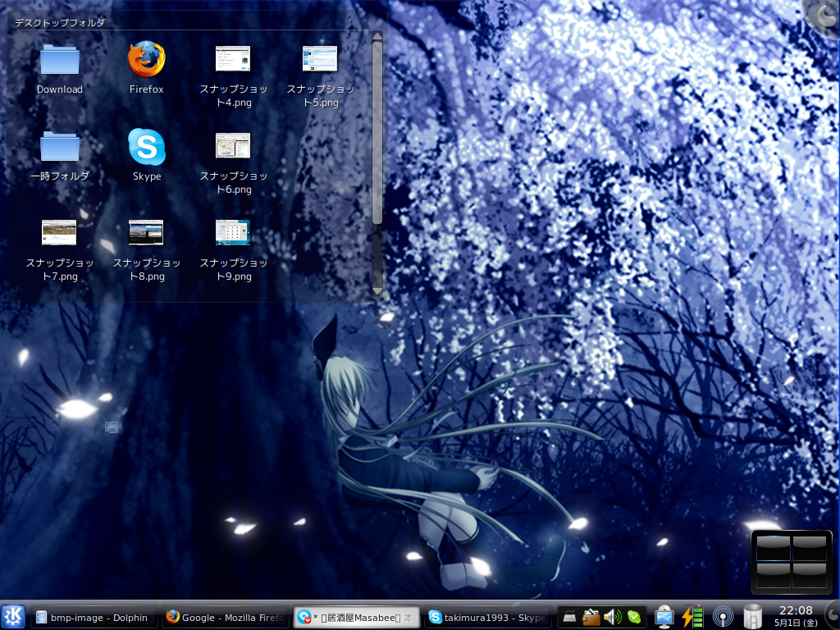Image resolution: width=840 pixels, height=630 pixels.
Task: Click the small window icon on wallpaper
Action: click(112, 427)
